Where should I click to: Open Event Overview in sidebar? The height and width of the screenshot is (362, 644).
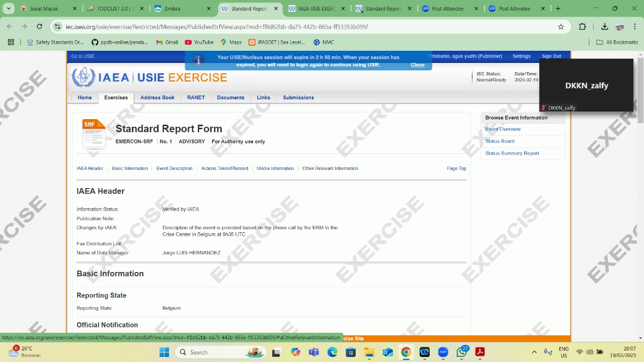(x=503, y=129)
